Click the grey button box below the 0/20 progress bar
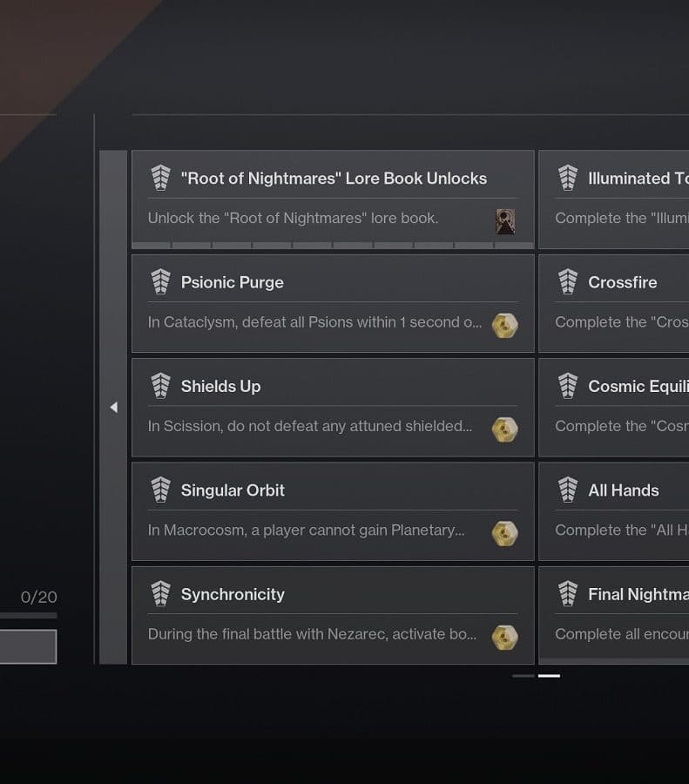The width and height of the screenshot is (689, 784). click(x=29, y=646)
